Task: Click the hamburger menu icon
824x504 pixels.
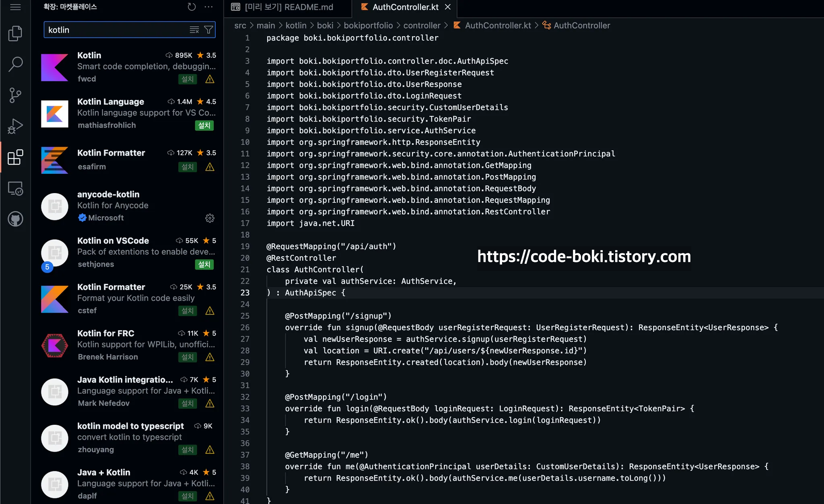Action: pyautogui.click(x=15, y=7)
